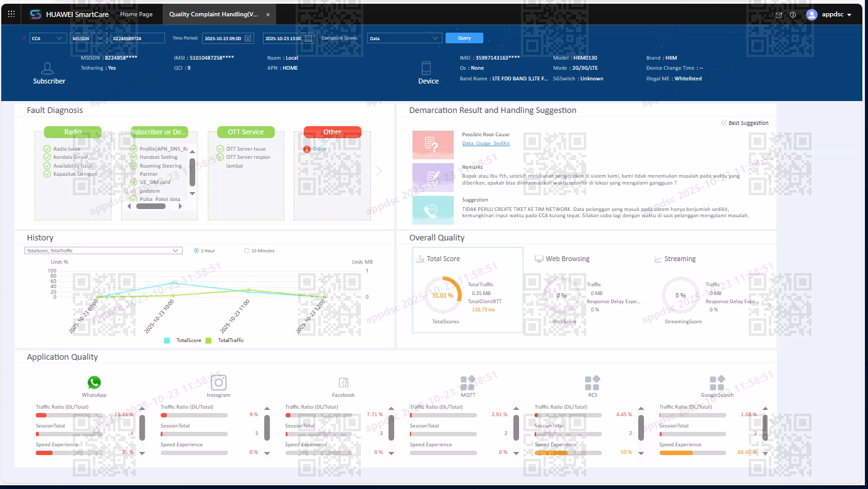Click the Best Suggestion link
Image resolution: width=868 pixels, height=489 pixels.
click(x=748, y=123)
